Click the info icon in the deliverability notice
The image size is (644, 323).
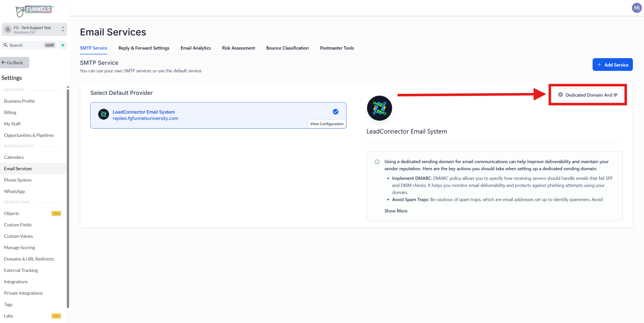[x=377, y=162]
